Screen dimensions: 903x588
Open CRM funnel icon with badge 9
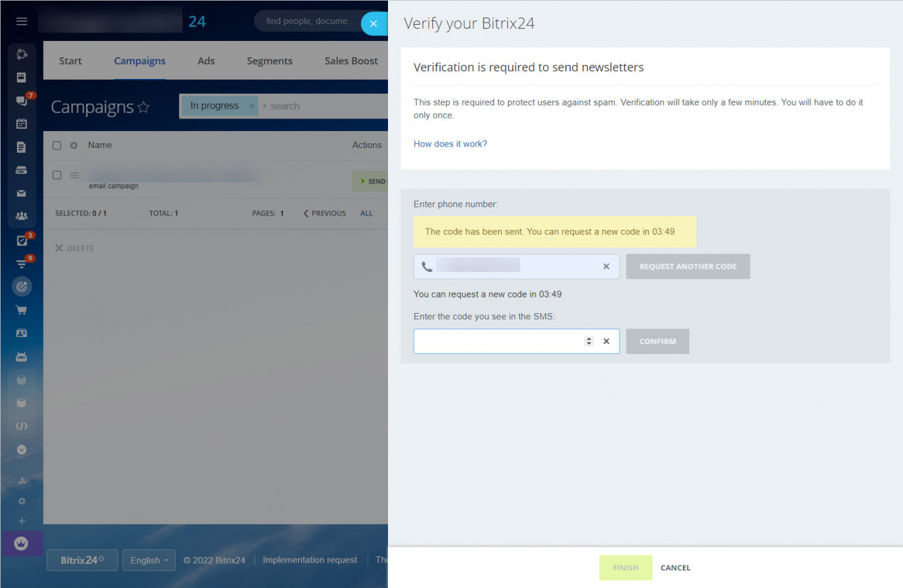21,264
